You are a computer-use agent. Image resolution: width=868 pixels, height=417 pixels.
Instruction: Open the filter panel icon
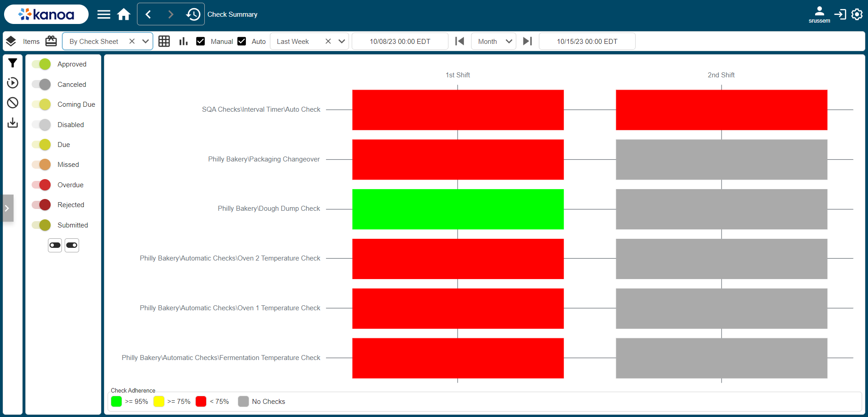click(x=13, y=63)
